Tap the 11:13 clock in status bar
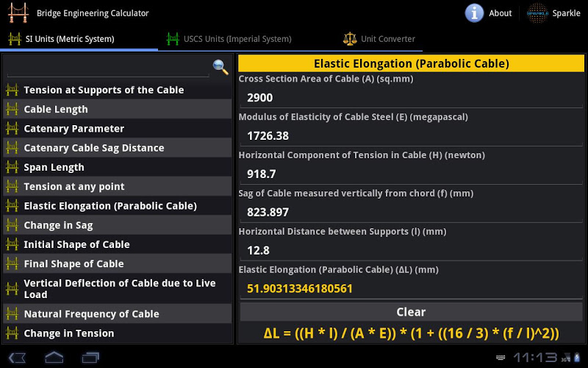 pyautogui.click(x=535, y=358)
